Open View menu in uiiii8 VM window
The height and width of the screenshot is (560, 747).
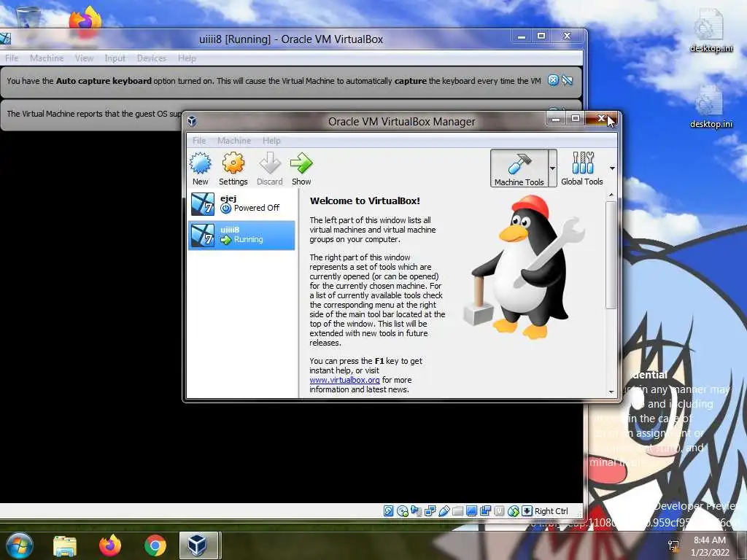tap(84, 58)
